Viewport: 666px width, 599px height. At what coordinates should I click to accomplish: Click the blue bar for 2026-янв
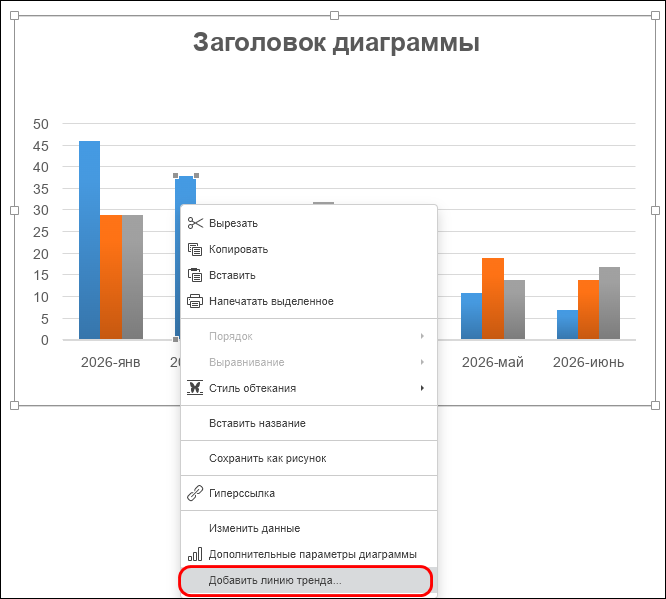tap(90, 240)
